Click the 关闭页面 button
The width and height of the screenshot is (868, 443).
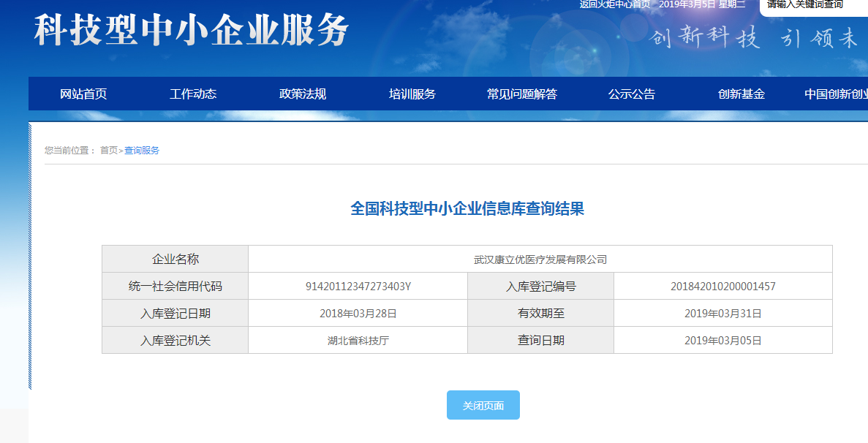(x=483, y=406)
